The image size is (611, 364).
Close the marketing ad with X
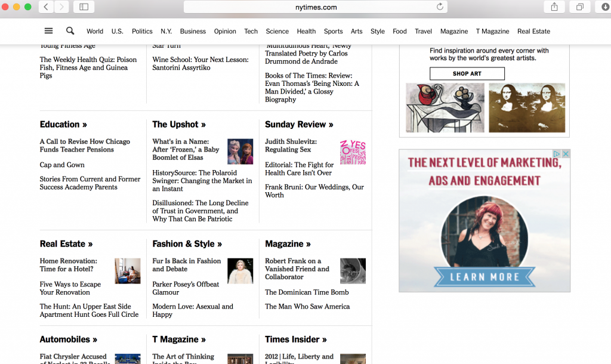pos(566,154)
